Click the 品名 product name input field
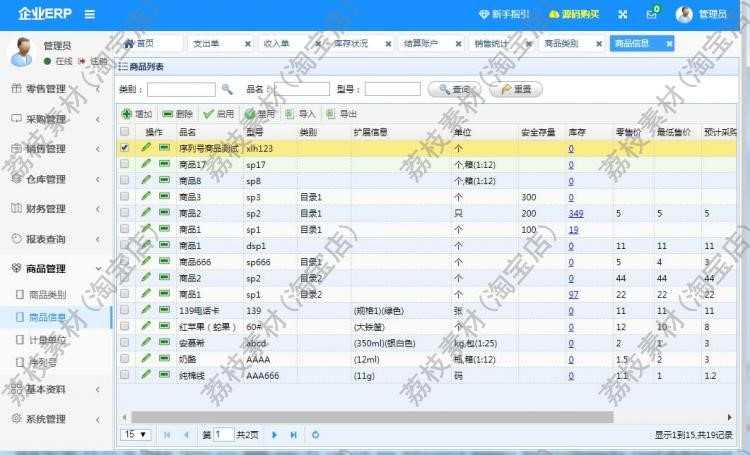Image resolution: width=750 pixels, height=455 pixels. click(x=302, y=89)
